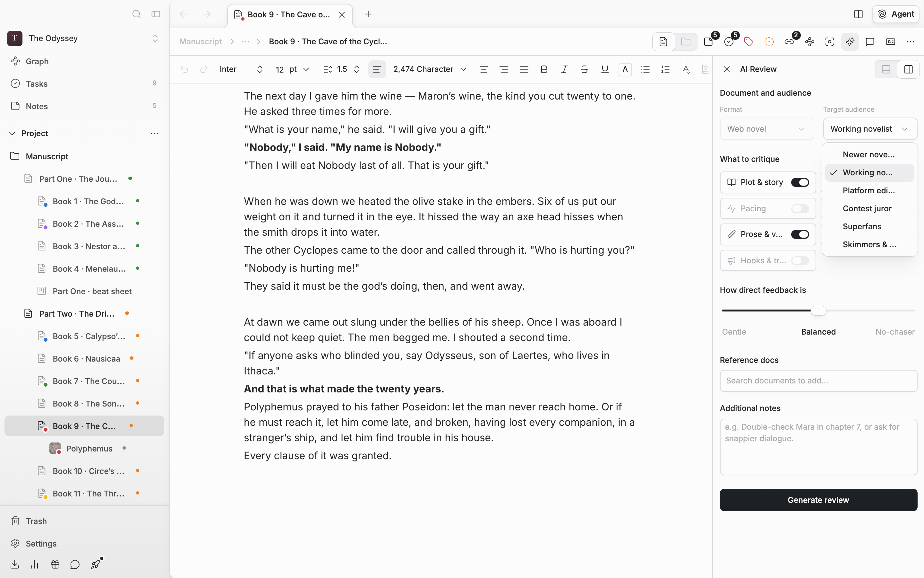
Task: Open the top toolbar more options menu
Action: pyautogui.click(x=910, y=42)
